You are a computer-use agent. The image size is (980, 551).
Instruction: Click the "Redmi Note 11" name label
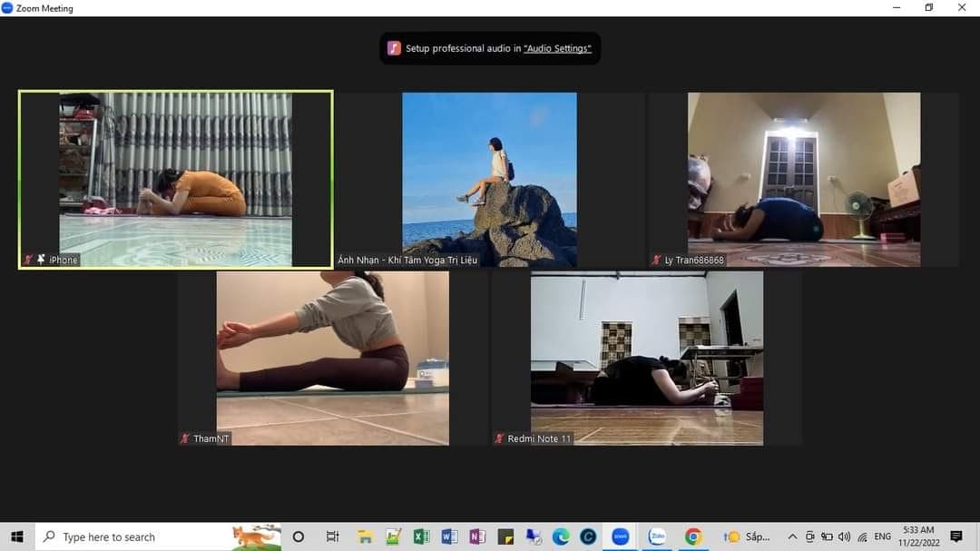539,438
